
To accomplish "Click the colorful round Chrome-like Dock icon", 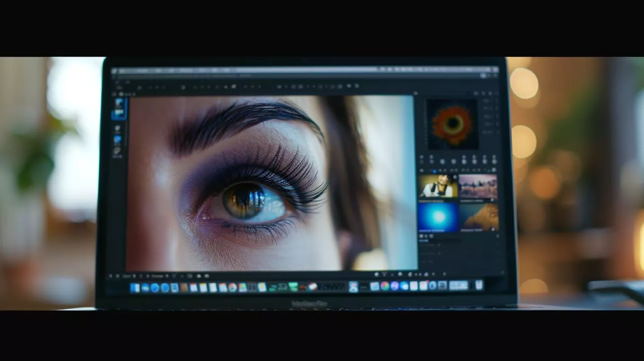I will 385,286.
